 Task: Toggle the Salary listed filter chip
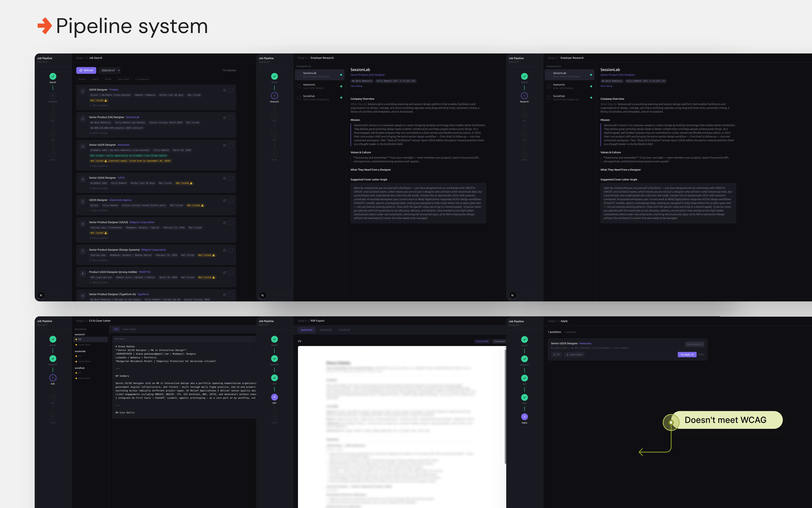coord(123,79)
